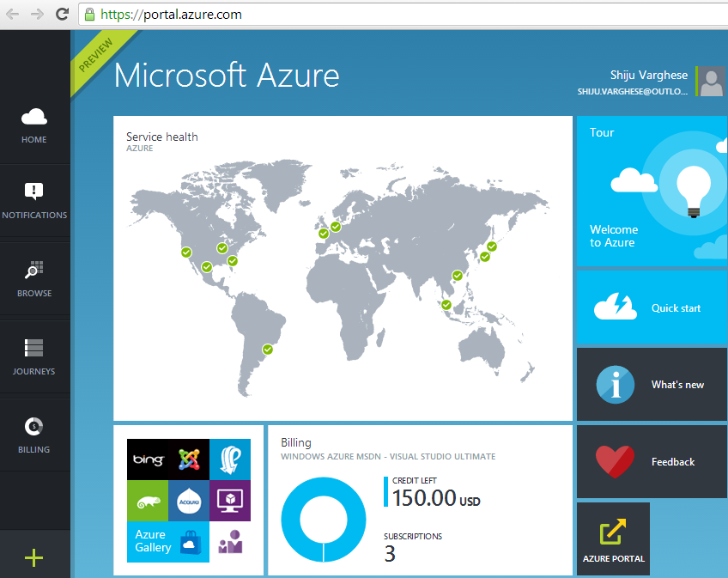Open the Welcome to Azure tour text

point(614,236)
